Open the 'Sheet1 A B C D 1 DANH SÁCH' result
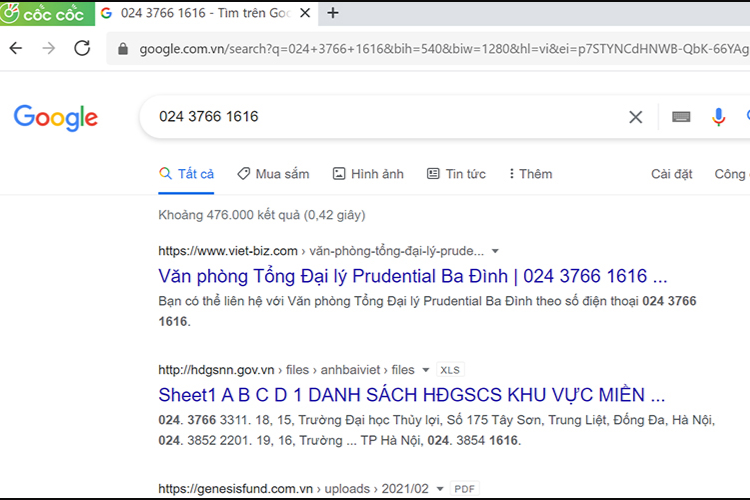Screen dimensions: 750x500 (x=412, y=395)
